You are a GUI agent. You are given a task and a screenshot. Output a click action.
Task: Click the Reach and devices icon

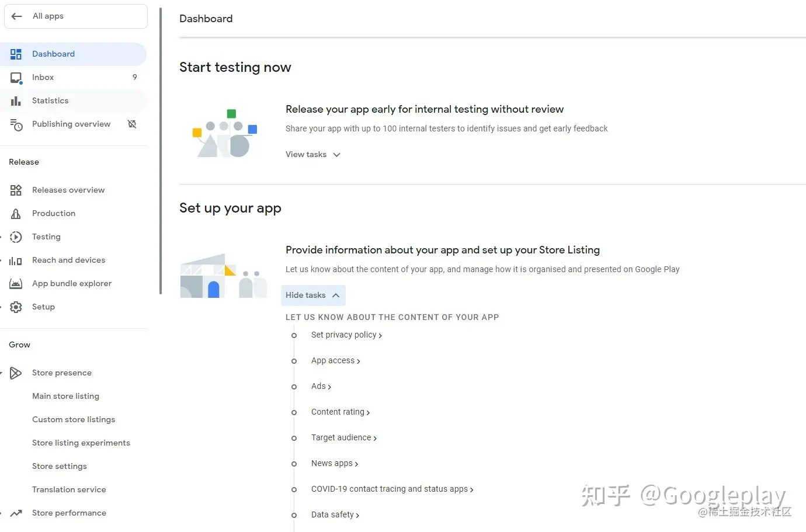pyautogui.click(x=16, y=260)
